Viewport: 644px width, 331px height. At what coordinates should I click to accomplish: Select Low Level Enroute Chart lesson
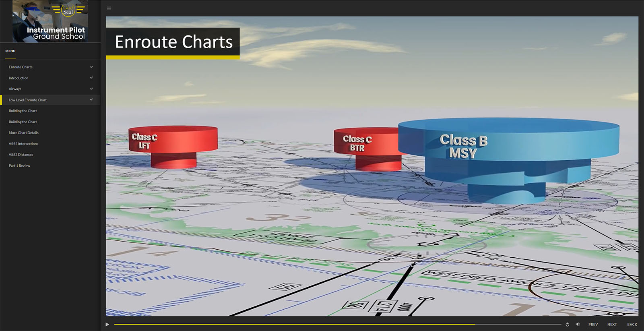click(x=28, y=100)
